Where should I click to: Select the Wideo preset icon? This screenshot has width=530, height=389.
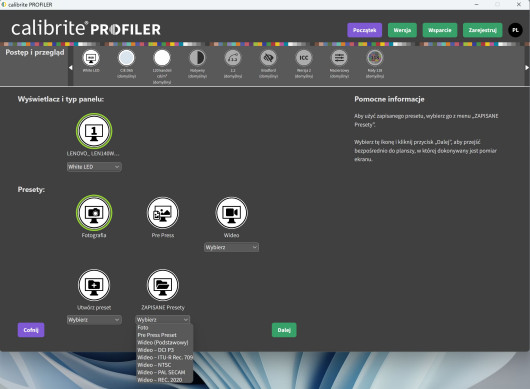232,213
